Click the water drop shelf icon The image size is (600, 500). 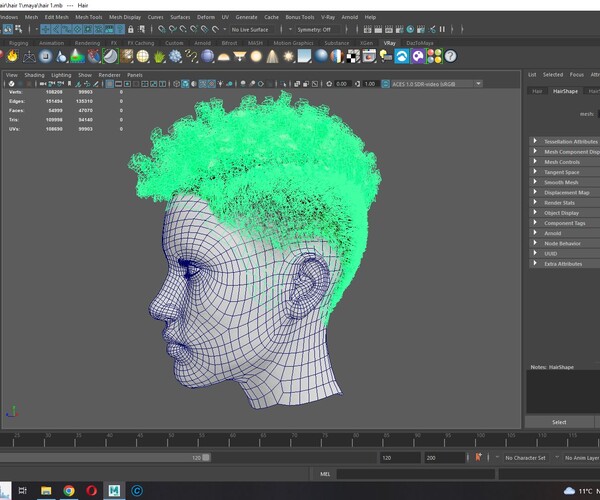(x=61, y=56)
